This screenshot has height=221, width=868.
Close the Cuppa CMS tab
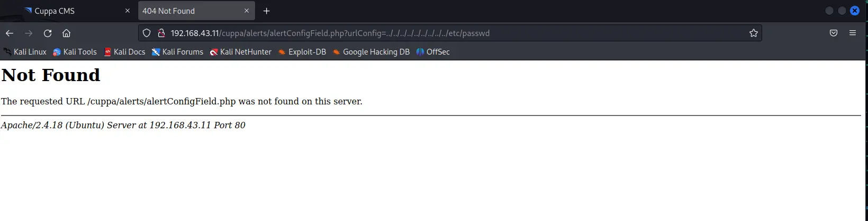point(127,11)
